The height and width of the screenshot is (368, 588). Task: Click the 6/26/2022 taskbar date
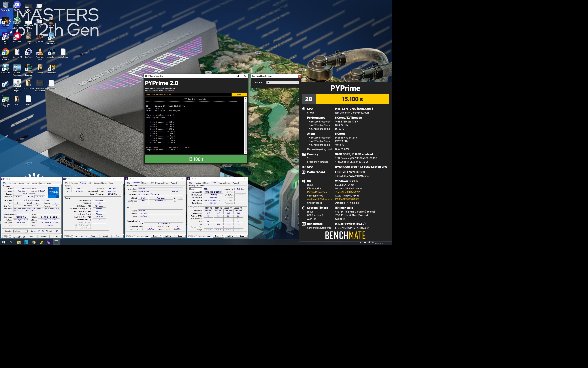click(379, 243)
